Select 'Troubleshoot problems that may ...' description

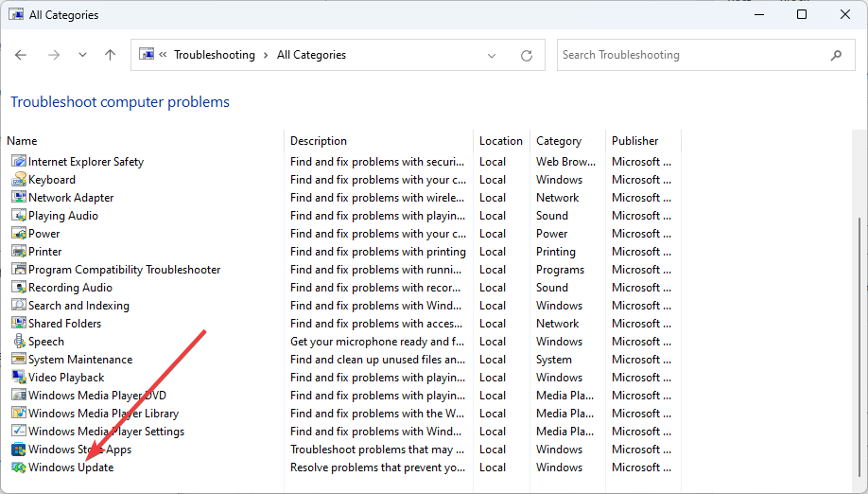[377, 450]
